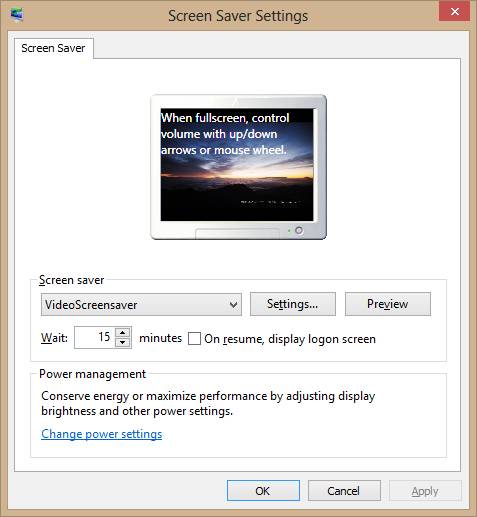Viewport: 477px width, 517px height.
Task: Click the Preview button
Action: click(388, 304)
